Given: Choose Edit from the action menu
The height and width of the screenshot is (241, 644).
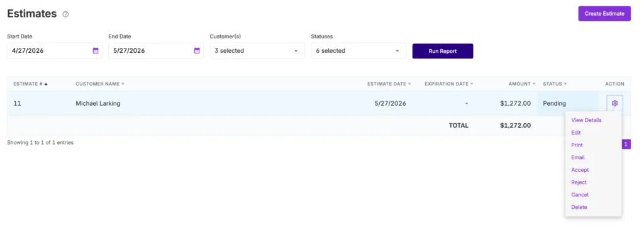Looking at the screenshot, I should tap(576, 132).
